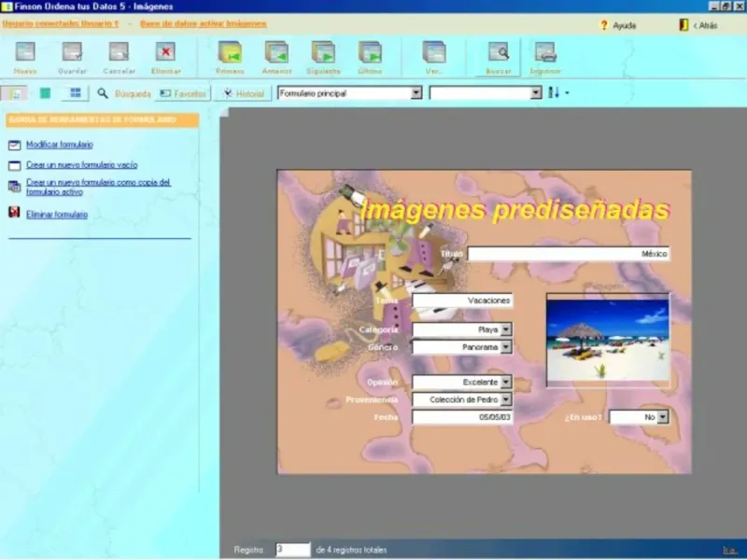The width and height of the screenshot is (747, 560).
Task: Click the sort order icon
Action: (x=553, y=92)
